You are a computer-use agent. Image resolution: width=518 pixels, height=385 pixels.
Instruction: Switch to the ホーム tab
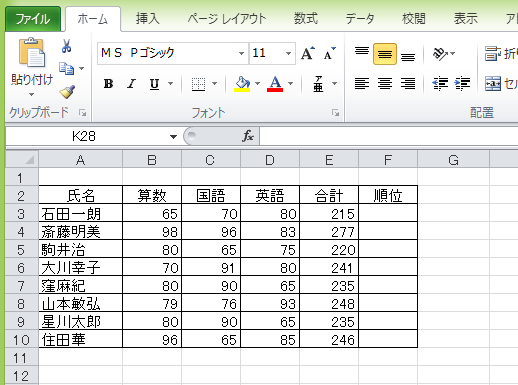tap(93, 19)
